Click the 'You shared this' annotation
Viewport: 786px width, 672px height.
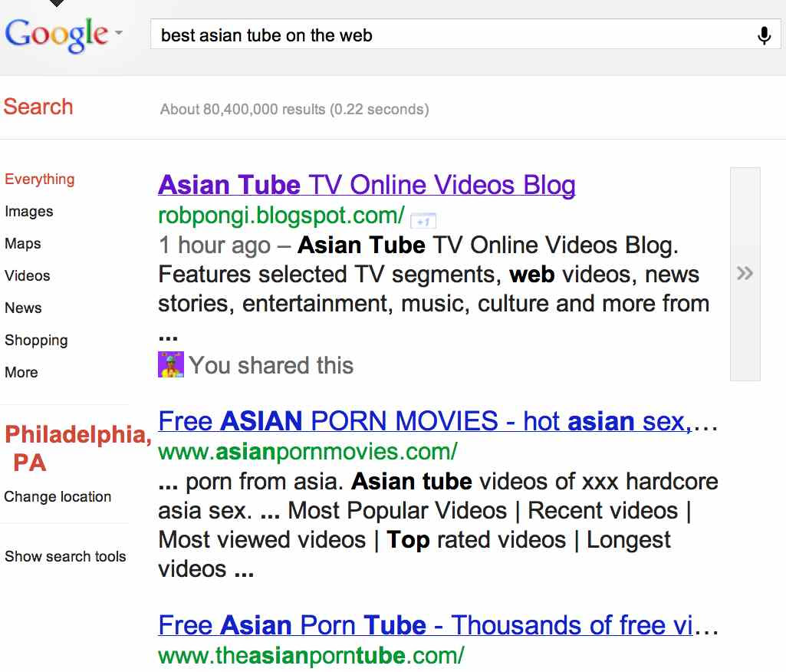pos(271,365)
